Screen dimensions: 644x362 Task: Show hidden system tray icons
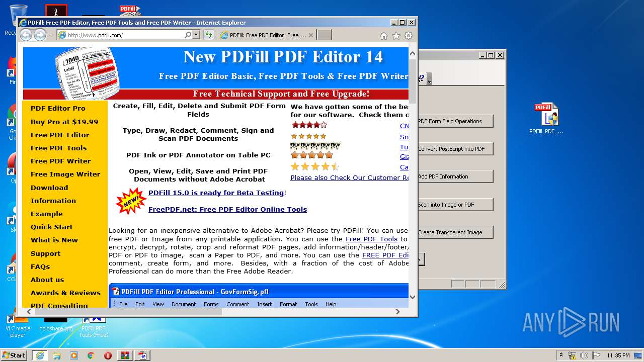[x=561, y=355]
